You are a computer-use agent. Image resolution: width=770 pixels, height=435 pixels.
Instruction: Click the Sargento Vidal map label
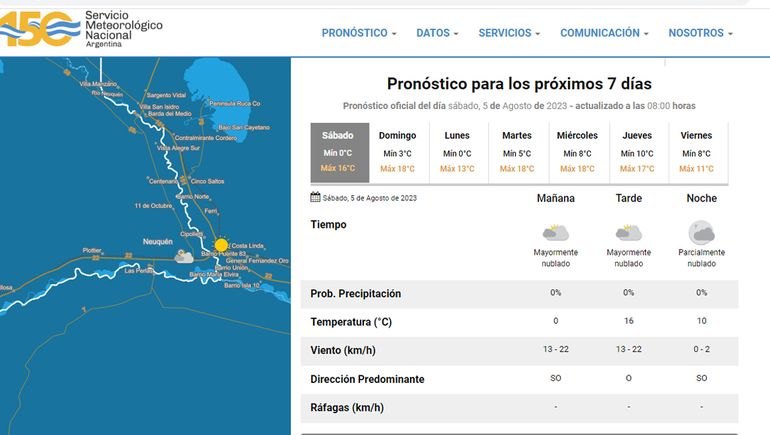(166, 95)
